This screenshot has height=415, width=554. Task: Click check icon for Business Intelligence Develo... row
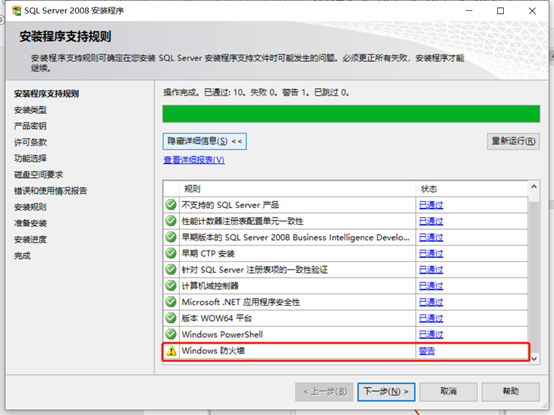[171, 237]
